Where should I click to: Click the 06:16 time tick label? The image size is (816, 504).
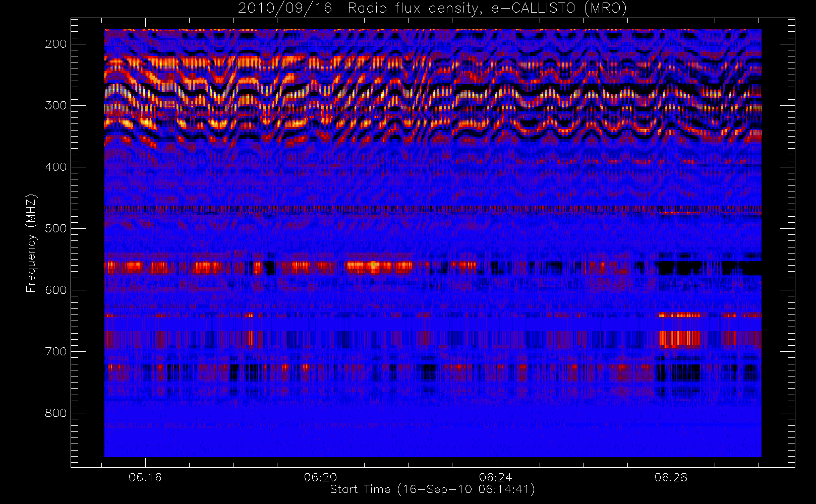tap(145, 477)
